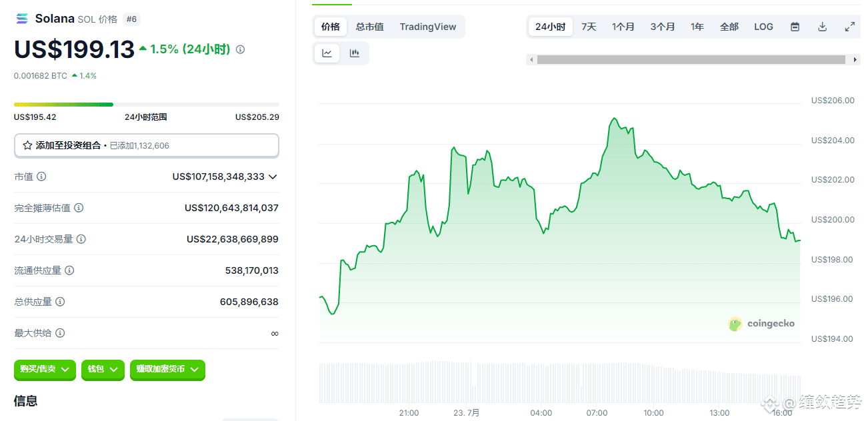Image resolution: width=868 pixels, height=421 pixels.
Task: Switch to TradingView tab
Action: pos(428,27)
